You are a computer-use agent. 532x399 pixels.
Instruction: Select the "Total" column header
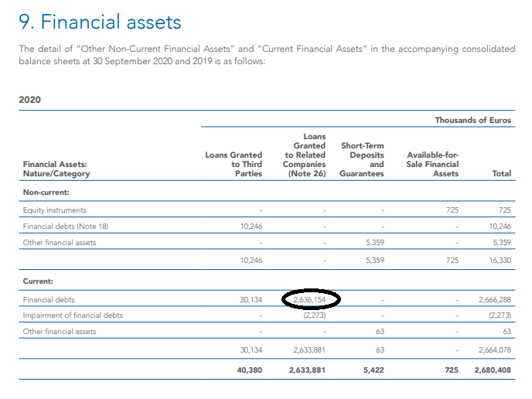point(502,173)
